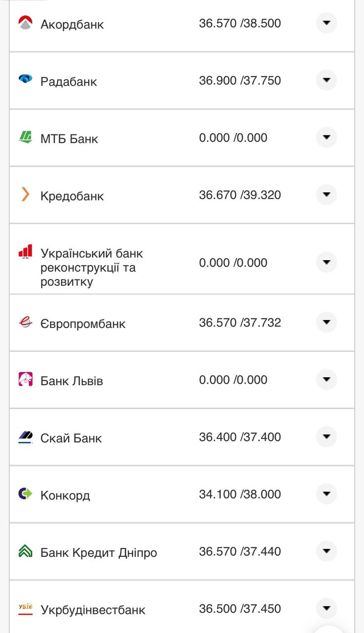
Task: Click the Банк Кредит Дніпро green logo
Action: [25, 551]
